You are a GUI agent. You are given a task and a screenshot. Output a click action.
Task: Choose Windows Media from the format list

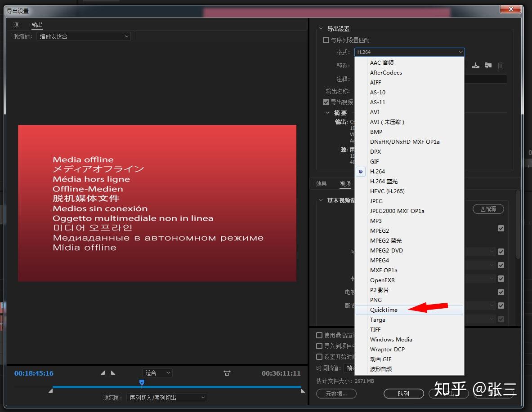click(410, 339)
